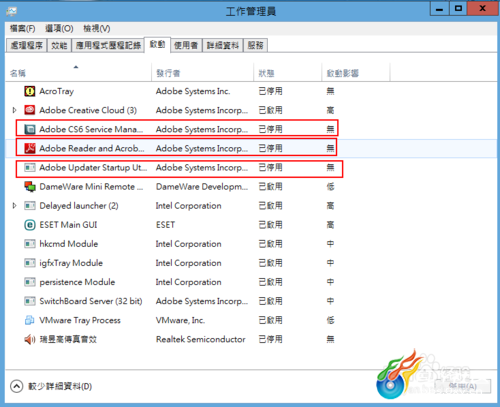Switch to the 處理程序 tab
The width and height of the screenshot is (500, 407).
(x=27, y=45)
